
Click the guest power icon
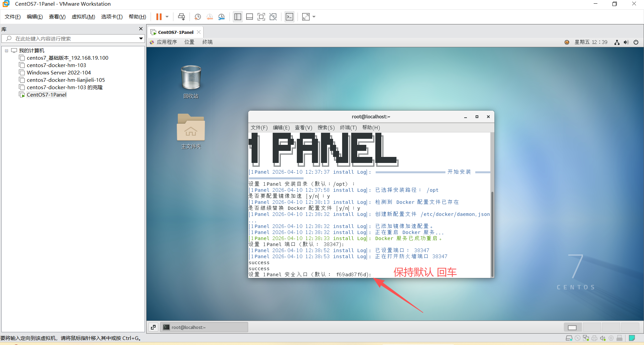pos(636,42)
